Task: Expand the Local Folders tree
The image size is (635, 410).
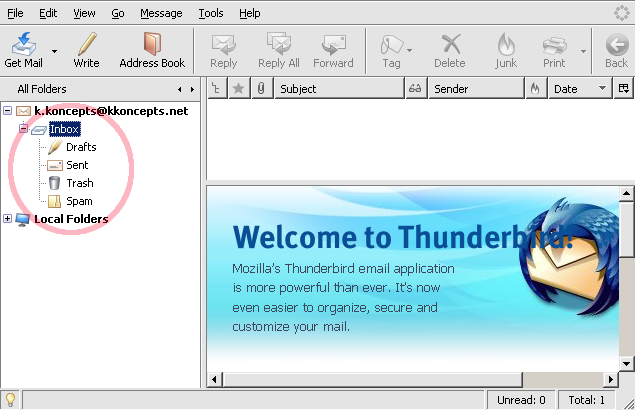Action: (8, 219)
